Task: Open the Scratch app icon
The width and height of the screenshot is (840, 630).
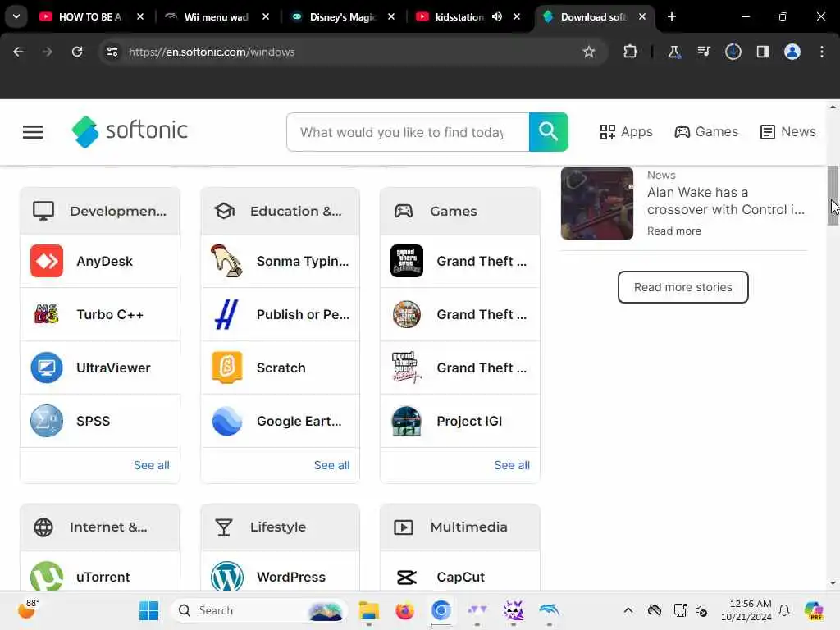Action: [x=226, y=367]
